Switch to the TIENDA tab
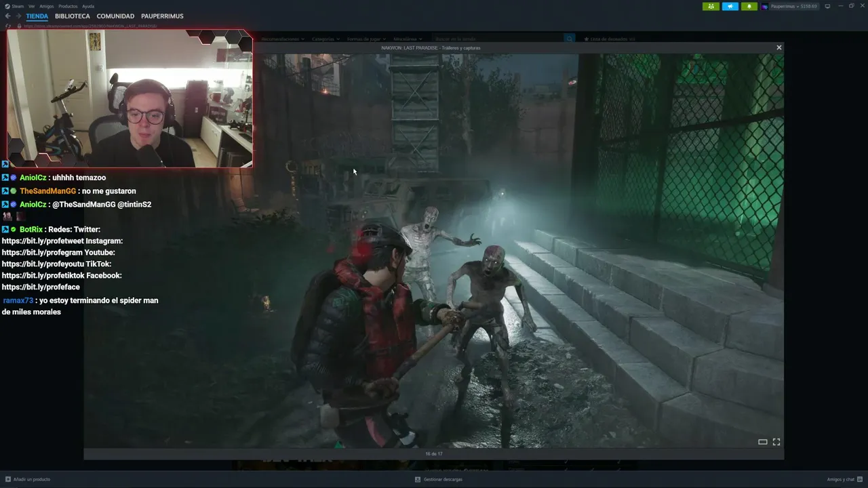This screenshot has width=868, height=488. coord(37,16)
